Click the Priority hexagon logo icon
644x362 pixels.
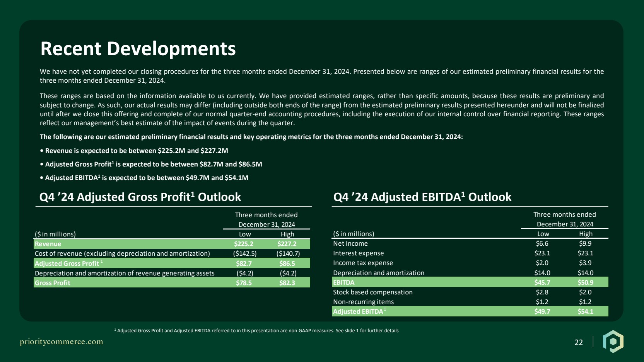[x=613, y=342]
